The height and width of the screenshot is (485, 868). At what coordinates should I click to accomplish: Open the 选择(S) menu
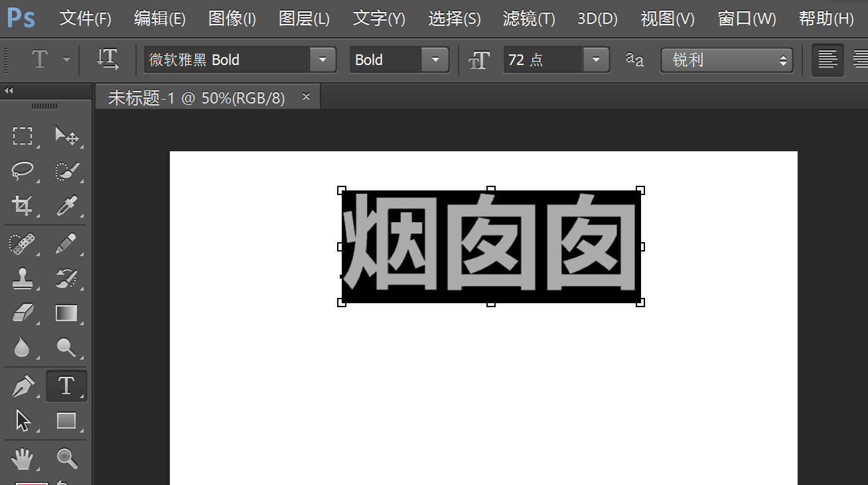(x=455, y=19)
